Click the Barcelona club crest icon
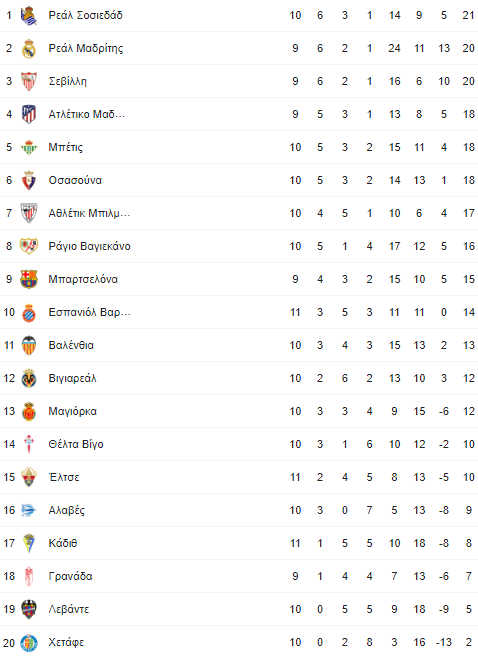Image resolution: width=478 pixels, height=665 pixels. click(x=29, y=279)
